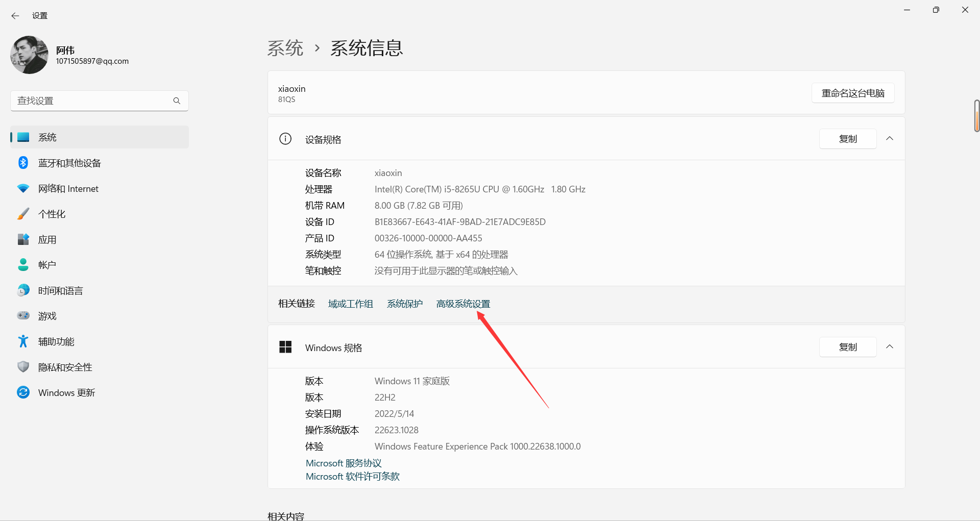This screenshot has width=980, height=521.
Task: Open Microsoft 服务协议 link
Action: (344, 463)
